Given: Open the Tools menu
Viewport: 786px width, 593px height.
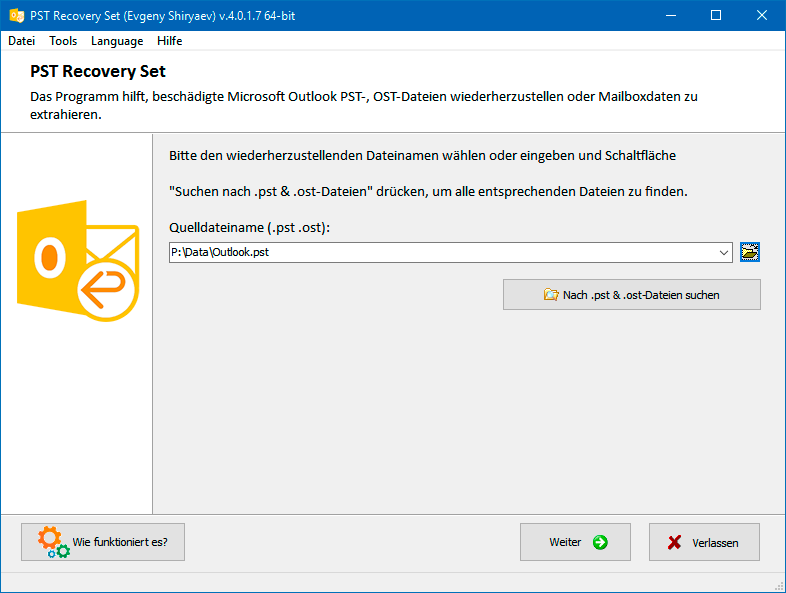Looking at the screenshot, I should click(x=63, y=41).
